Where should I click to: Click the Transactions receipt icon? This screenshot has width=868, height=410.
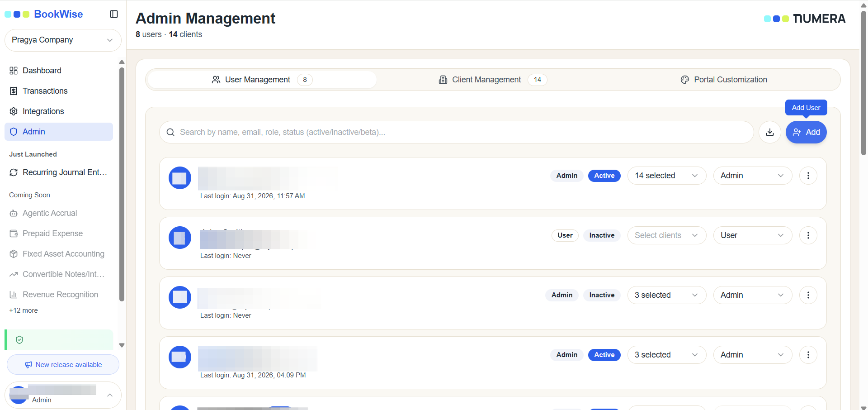pyautogui.click(x=14, y=91)
